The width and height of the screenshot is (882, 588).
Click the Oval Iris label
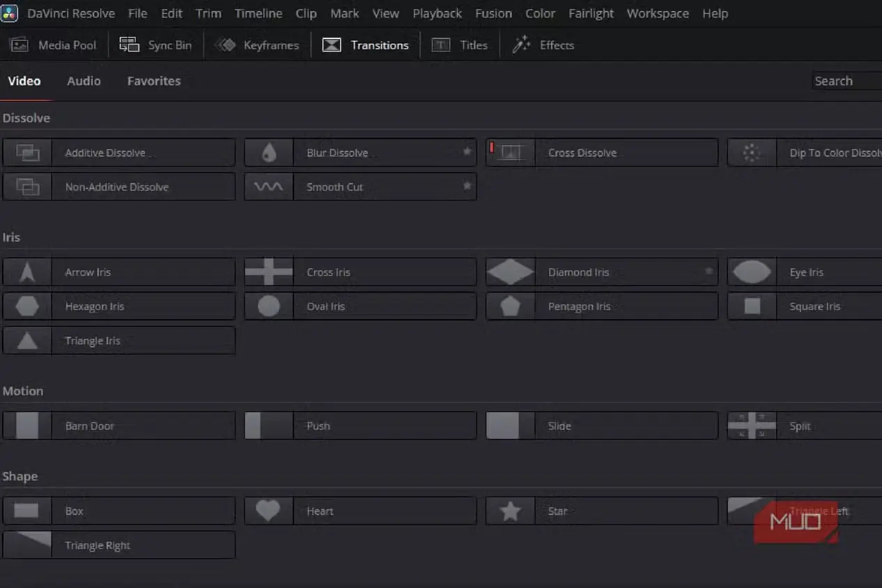point(326,306)
